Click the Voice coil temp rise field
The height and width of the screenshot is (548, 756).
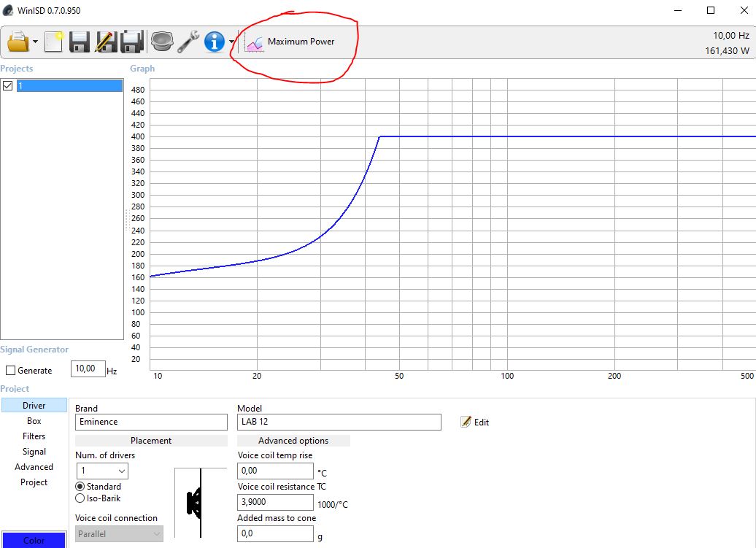pos(275,471)
